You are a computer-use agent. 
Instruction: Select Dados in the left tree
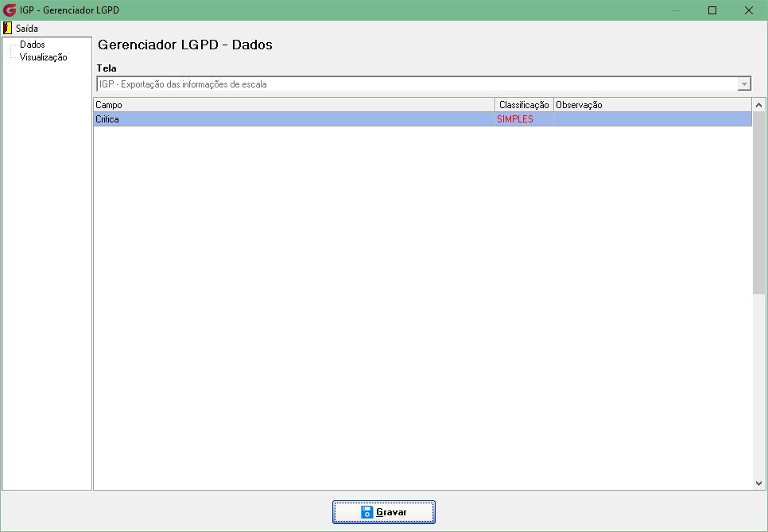pyautogui.click(x=33, y=45)
